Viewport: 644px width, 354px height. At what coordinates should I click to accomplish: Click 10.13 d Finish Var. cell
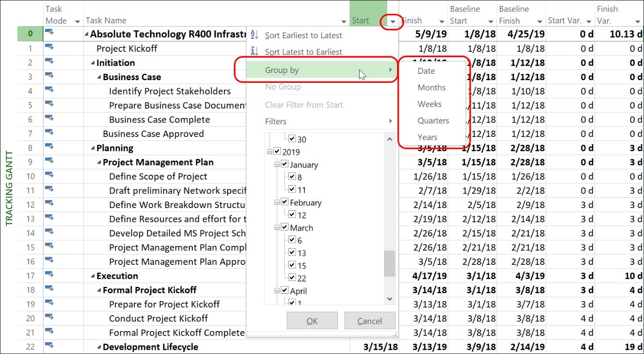pos(619,34)
